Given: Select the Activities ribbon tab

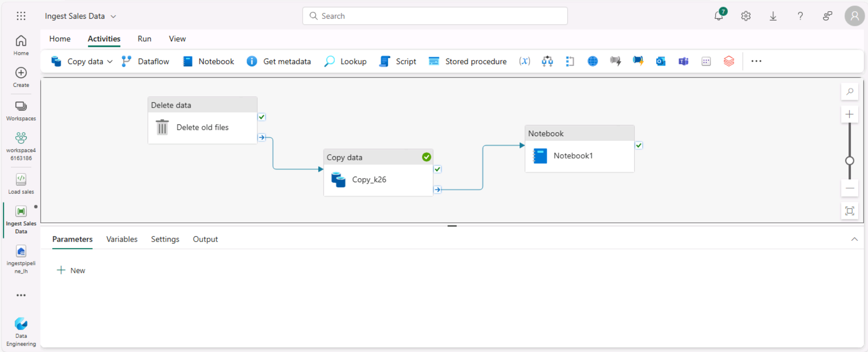Looking at the screenshot, I should [104, 39].
